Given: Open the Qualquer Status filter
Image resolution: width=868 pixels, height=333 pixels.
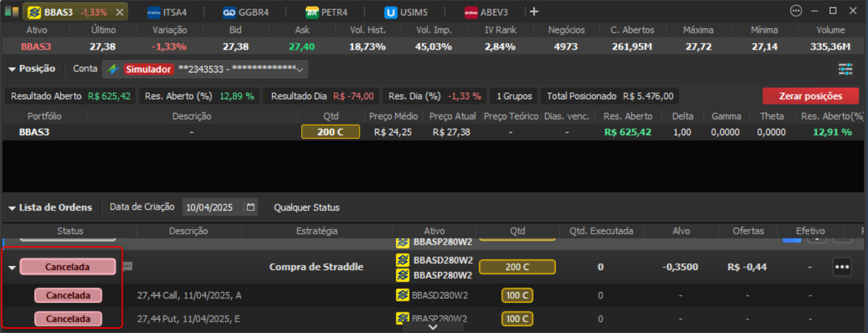Looking at the screenshot, I should click(x=307, y=208).
